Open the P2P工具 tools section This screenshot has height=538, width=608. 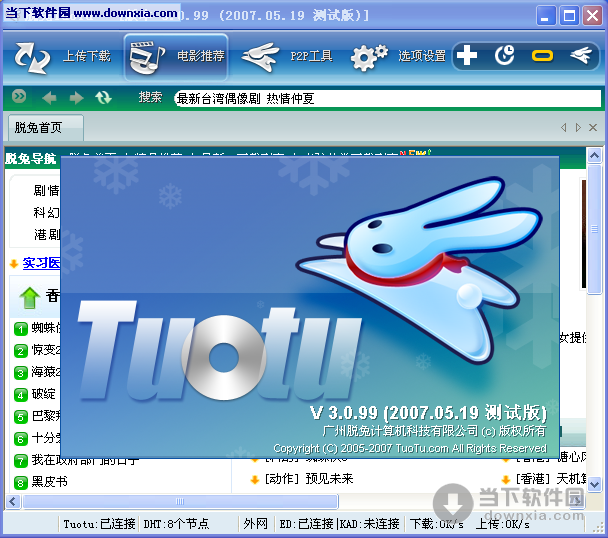288,56
